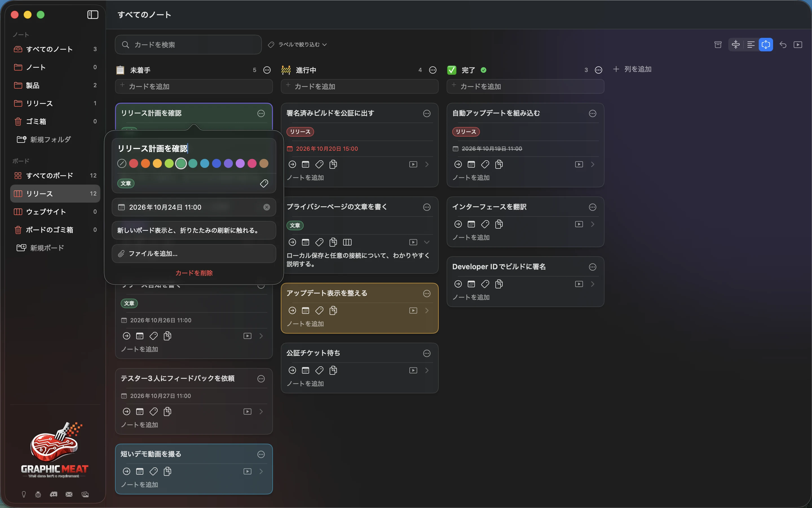This screenshot has height=508, width=812.
Task: Click the カードを削除 button
Action: pos(194,273)
